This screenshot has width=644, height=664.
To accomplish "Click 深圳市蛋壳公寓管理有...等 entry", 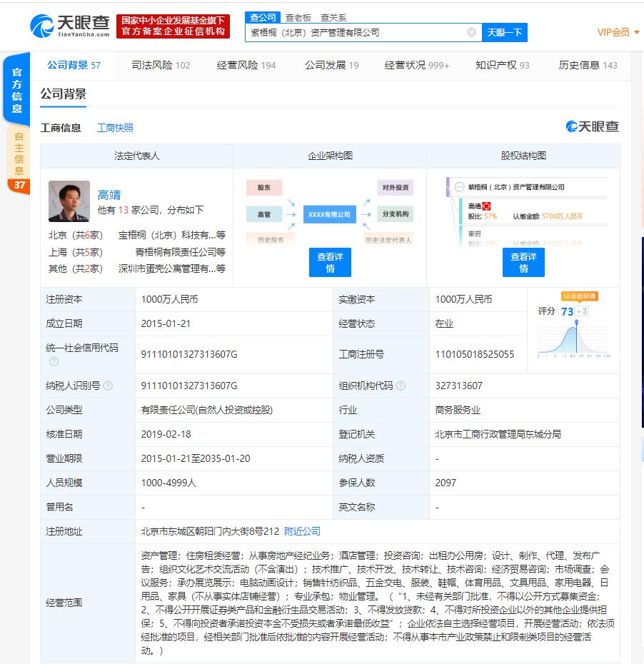I will click(x=172, y=268).
